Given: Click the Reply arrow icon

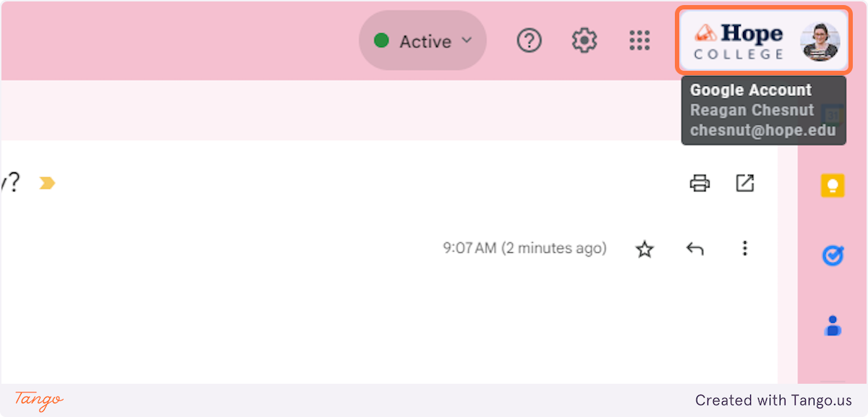Looking at the screenshot, I should pyautogui.click(x=695, y=249).
